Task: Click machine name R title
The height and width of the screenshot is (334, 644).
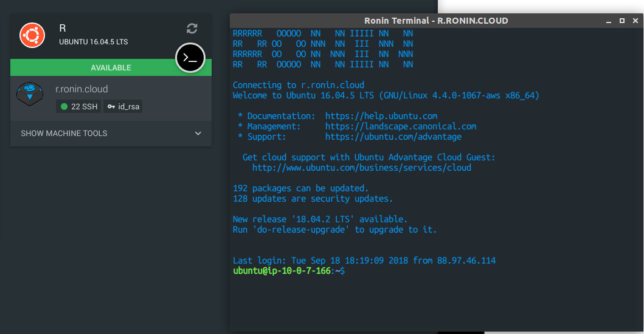Action: coord(63,29)
